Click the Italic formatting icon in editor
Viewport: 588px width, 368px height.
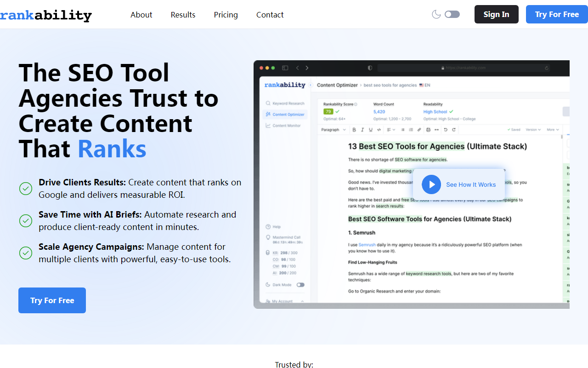pos(363,130)
